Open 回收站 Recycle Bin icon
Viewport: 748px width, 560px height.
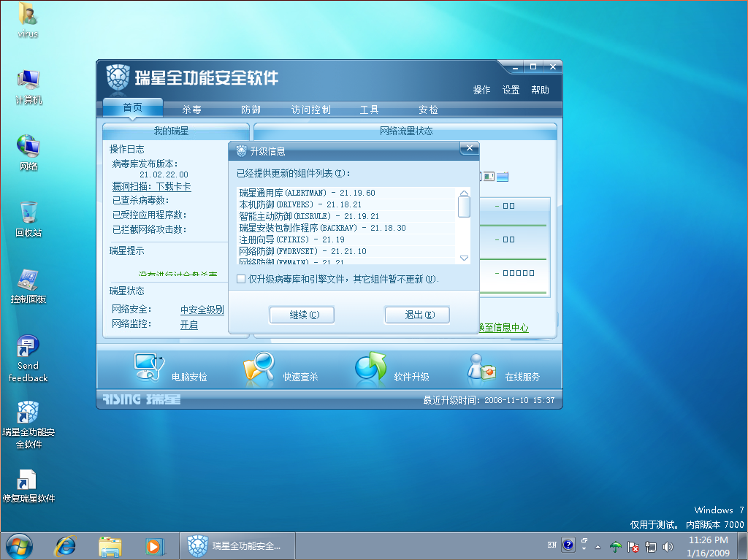coord(28,220)
